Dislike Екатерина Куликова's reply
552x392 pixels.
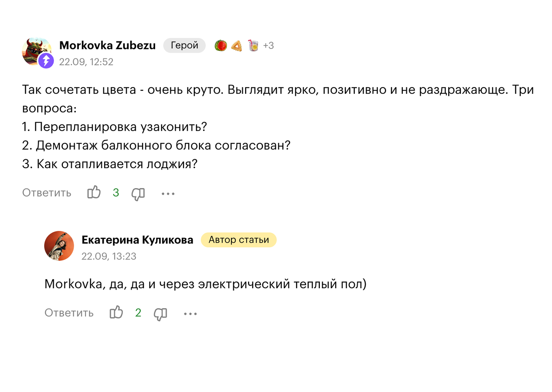[160, 314]
